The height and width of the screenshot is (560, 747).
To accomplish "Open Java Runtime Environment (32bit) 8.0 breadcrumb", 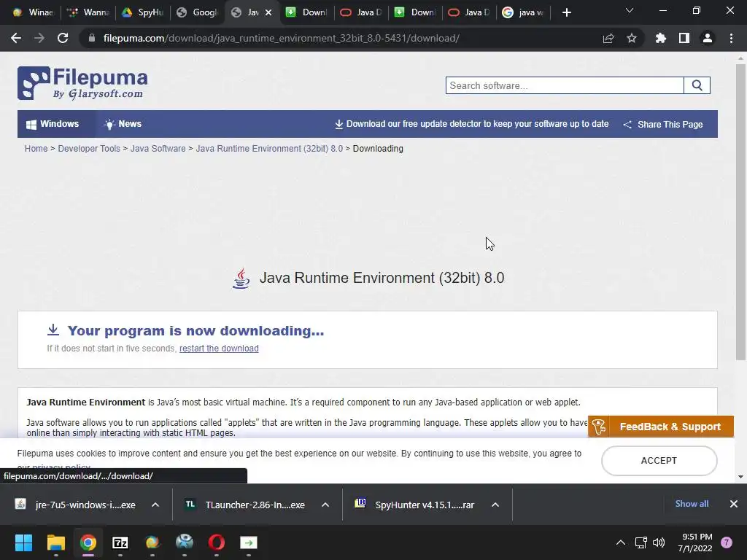I will coord(269,149).
